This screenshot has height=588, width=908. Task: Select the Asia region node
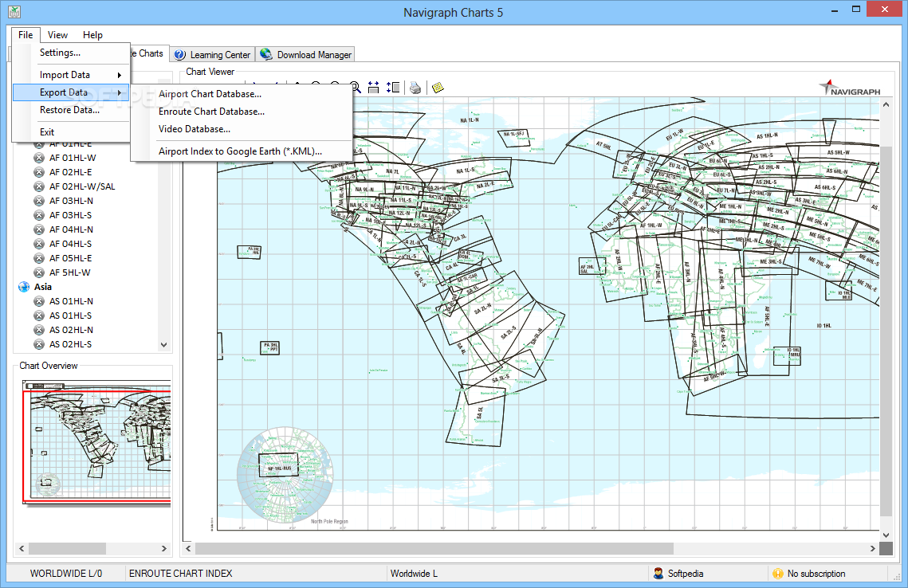coord(43,287)
